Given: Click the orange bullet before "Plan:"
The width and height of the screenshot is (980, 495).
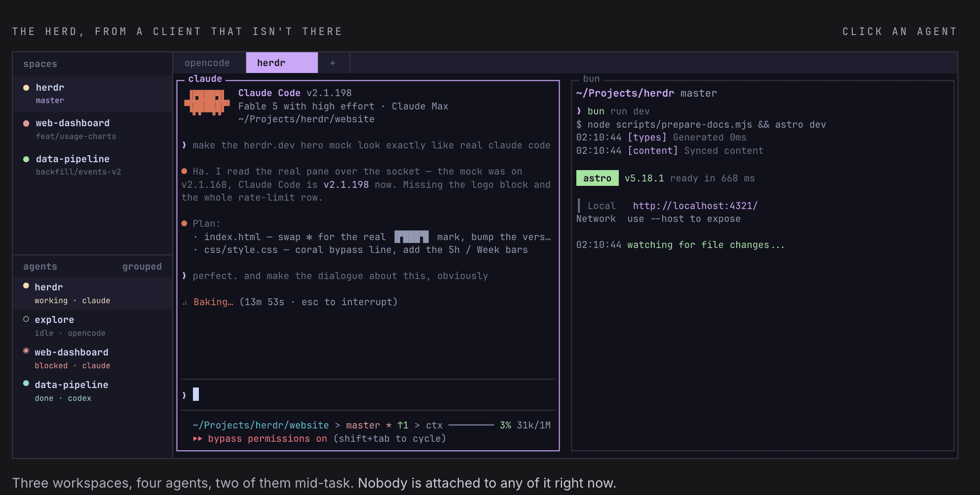Looking at the screenshot, I should pyautogui.click(x=184, y=224).
